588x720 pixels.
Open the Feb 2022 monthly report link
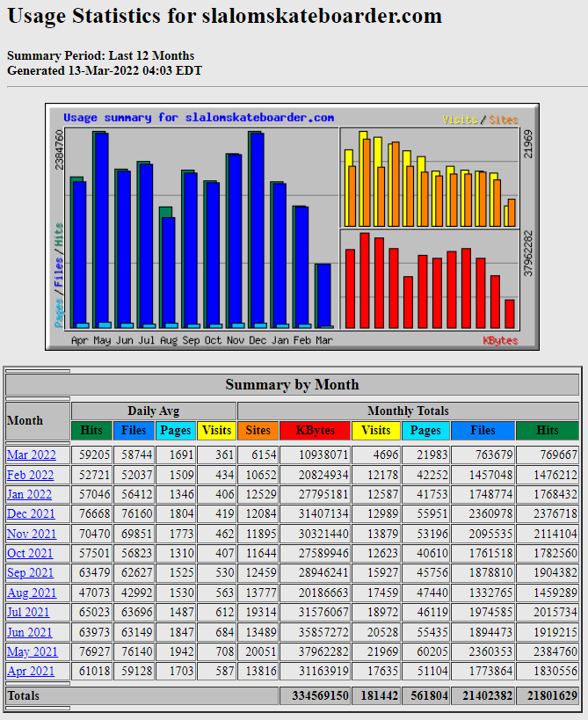click(30, 475)
